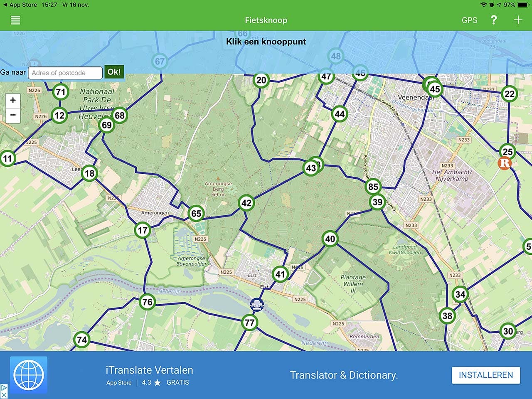The width and height of the screenshot is (532, 399).
Task: Click the App Store link under iTranslate Vertalen
Action: (x=119, y=383)
